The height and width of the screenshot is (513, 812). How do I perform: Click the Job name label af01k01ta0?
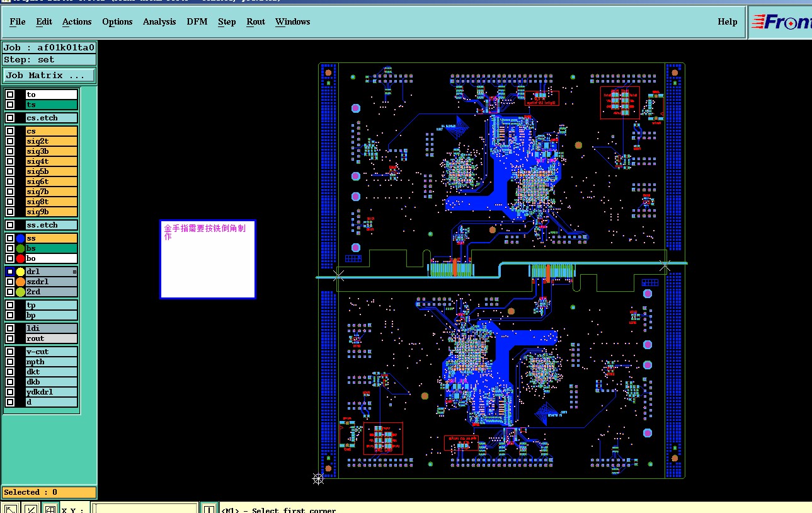49,47
